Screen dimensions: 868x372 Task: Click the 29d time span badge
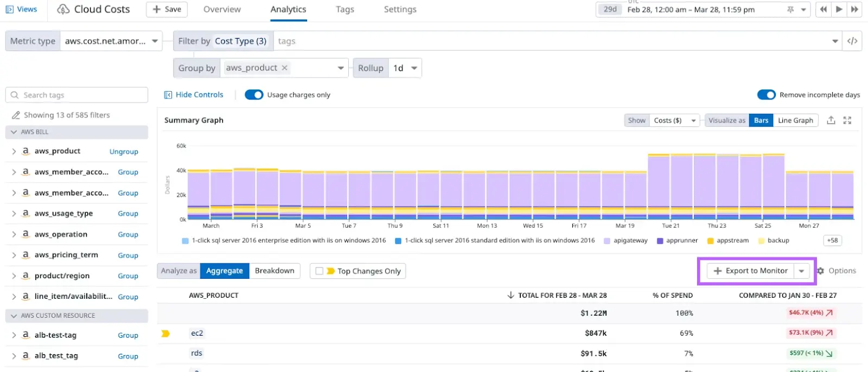point(610,9)
